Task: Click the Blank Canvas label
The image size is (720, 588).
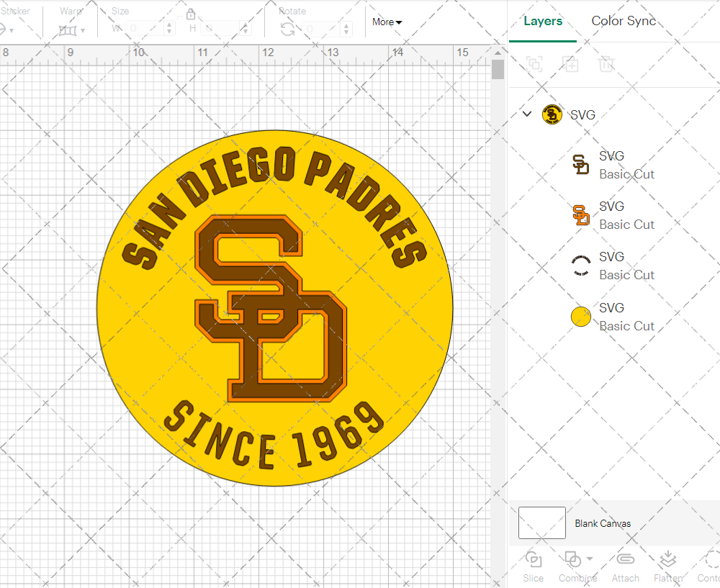Action: 603,523
